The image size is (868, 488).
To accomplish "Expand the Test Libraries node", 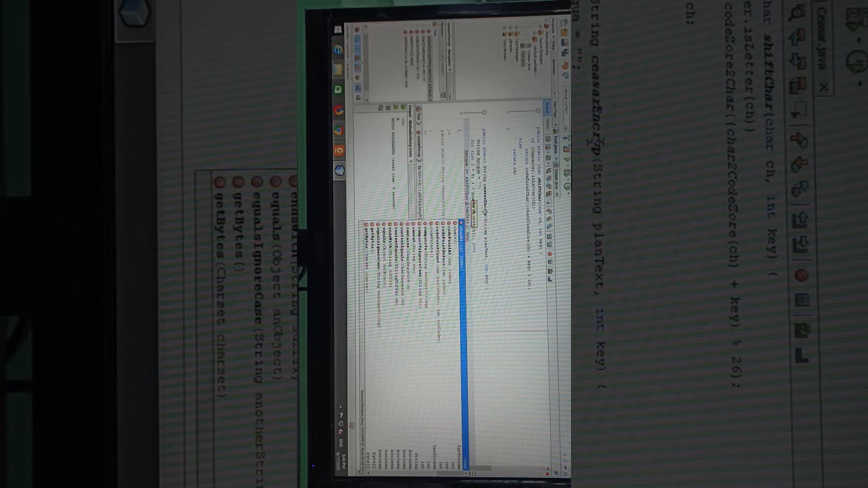I will (505, 27).
